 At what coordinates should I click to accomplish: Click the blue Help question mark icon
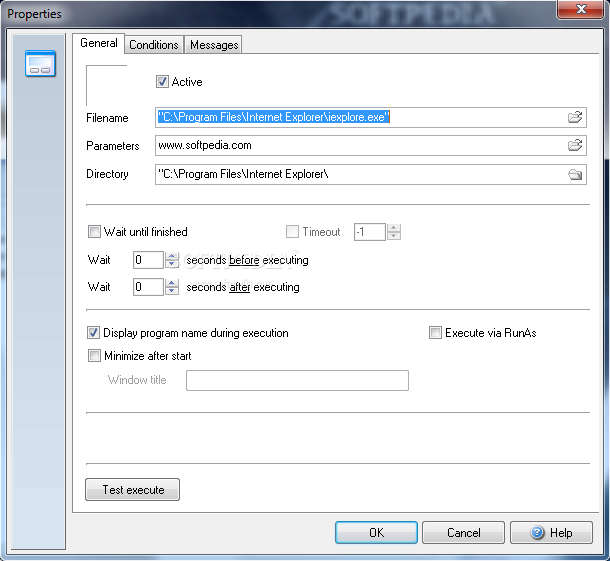click(537, 532)
